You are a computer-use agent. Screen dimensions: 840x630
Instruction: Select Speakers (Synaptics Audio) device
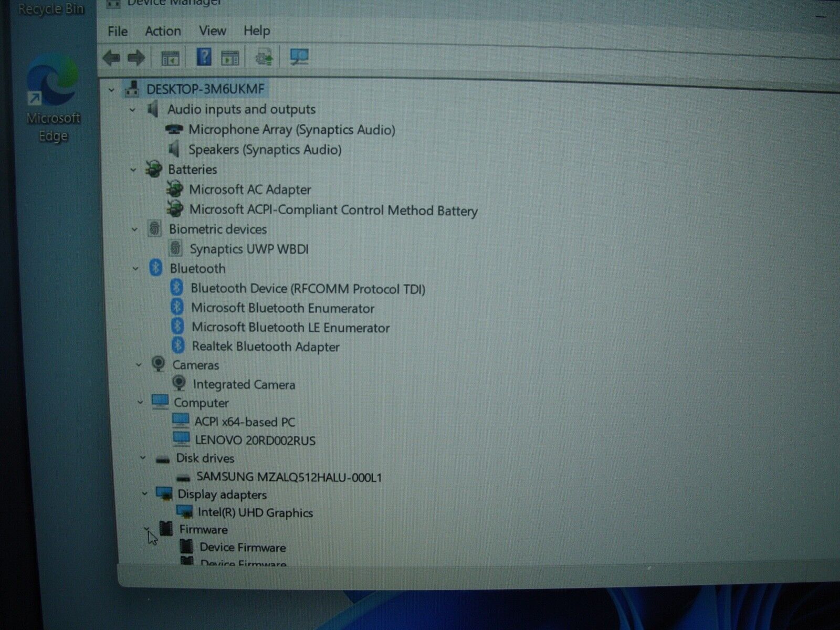[265, 150]
